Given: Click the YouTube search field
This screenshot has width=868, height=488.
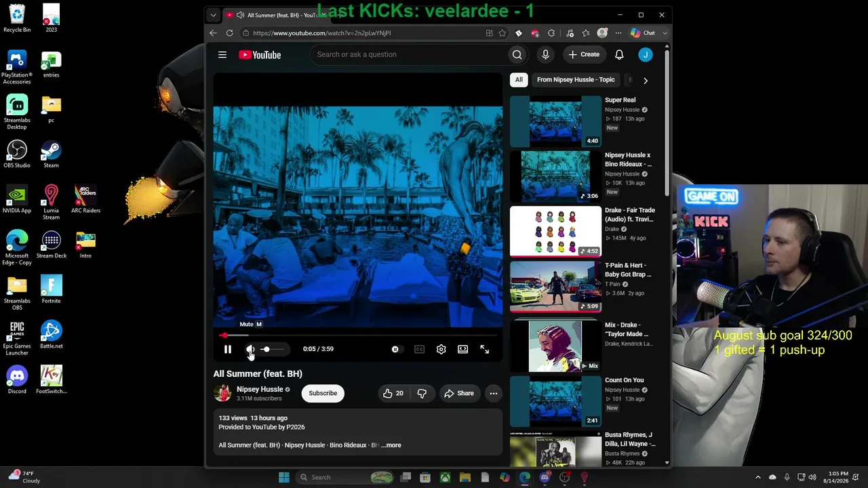Looking at the screenshot, I should (x=410, y=54).
